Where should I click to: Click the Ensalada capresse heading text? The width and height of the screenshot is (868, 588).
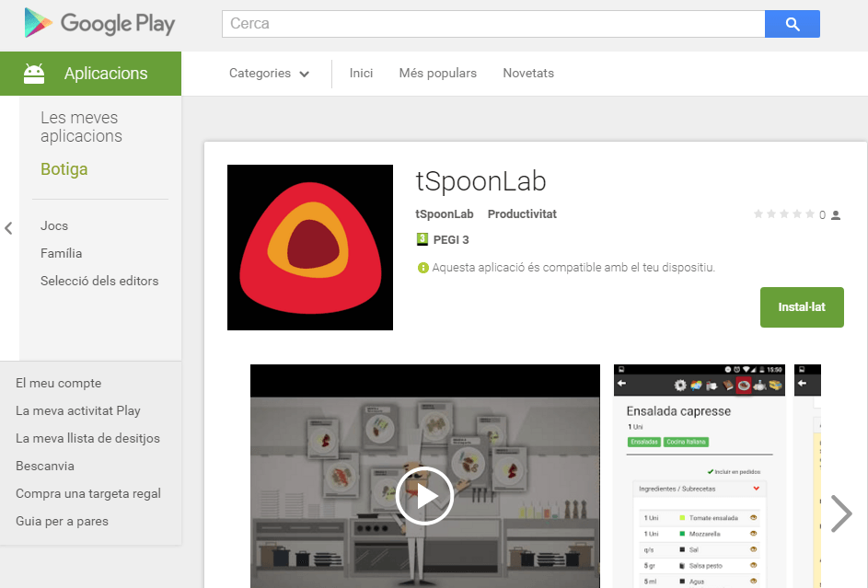coord(678,411)
